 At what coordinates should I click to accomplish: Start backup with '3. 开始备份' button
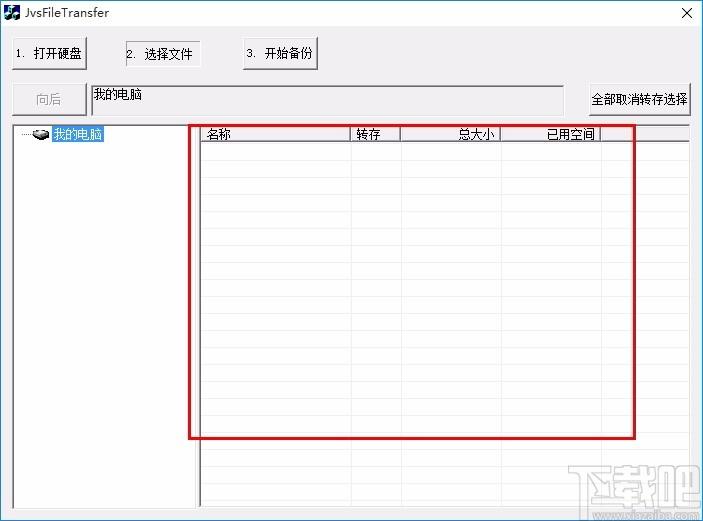280,53
